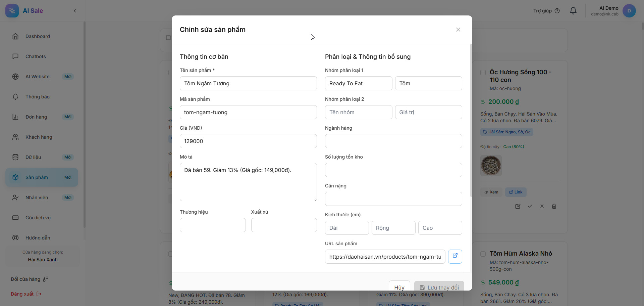Click the X reject icon on product card
This screenshot has width=644, height=306.
(542, 206)
